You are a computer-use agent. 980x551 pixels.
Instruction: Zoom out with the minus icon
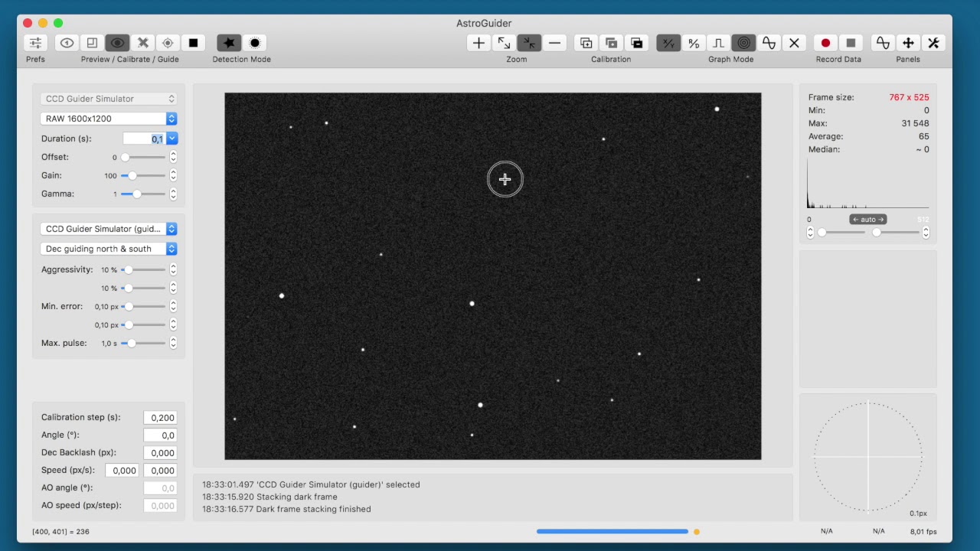[554, 43]
